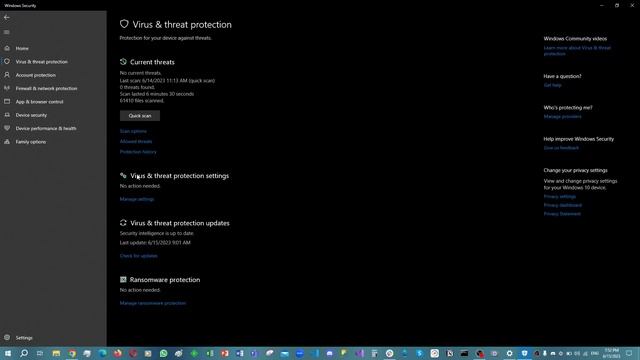Click Virus & threat protection settings heading
The image size is (640, 360).
(180, 176)
